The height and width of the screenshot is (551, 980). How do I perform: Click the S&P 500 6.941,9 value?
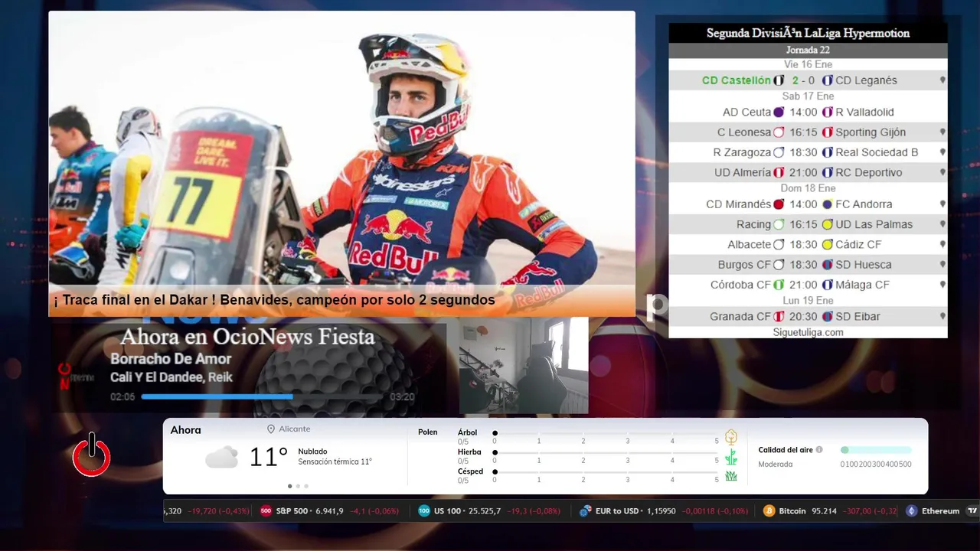tap(329, 511)
